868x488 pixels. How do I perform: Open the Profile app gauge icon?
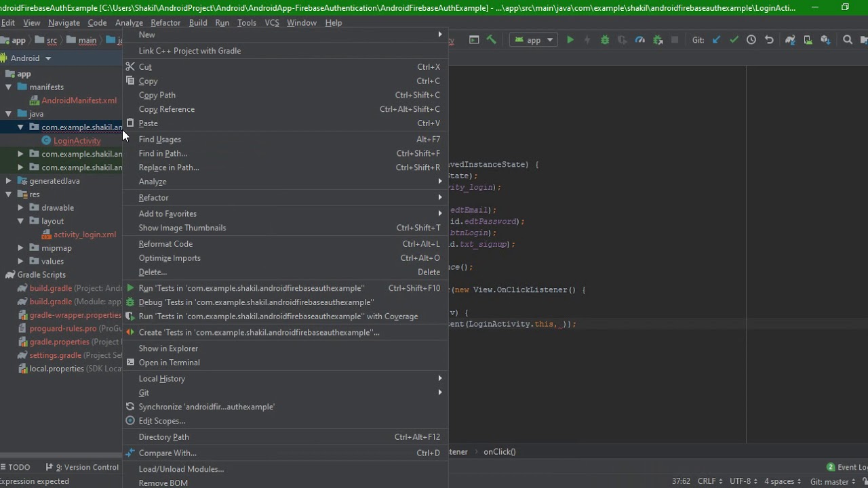(639, 40)
